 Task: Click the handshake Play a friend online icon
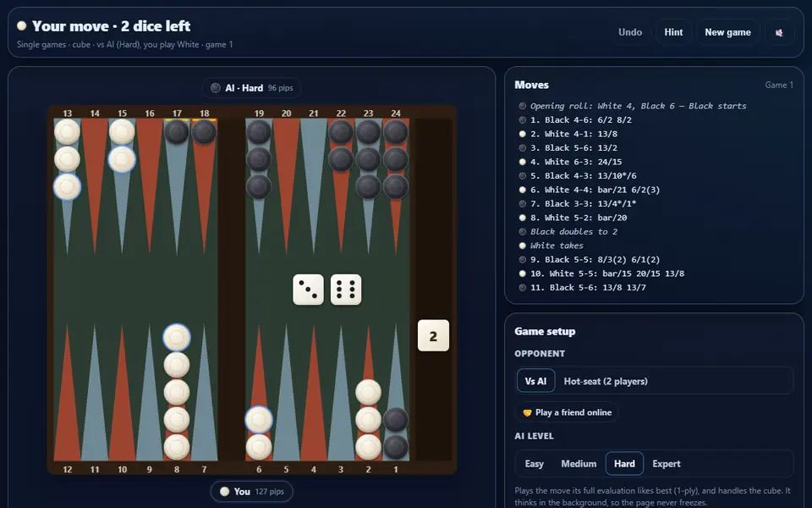coord(527,412)
